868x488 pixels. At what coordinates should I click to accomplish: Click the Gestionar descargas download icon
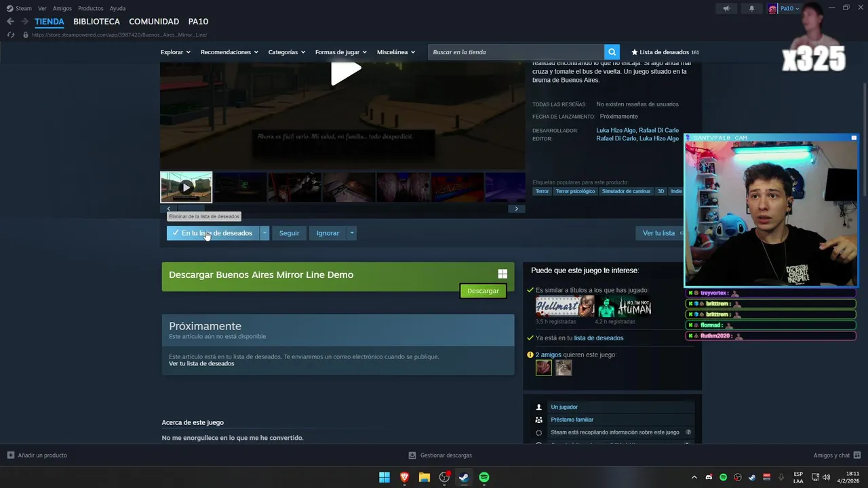412,455
